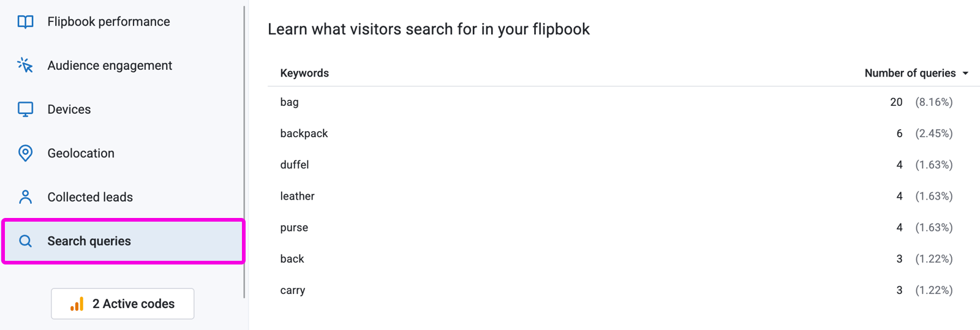Image resolution: width=980 pixels, height=330 pixels.
Task: Click the bar chart icon in Active codes
Action: [x=77, y=304]
